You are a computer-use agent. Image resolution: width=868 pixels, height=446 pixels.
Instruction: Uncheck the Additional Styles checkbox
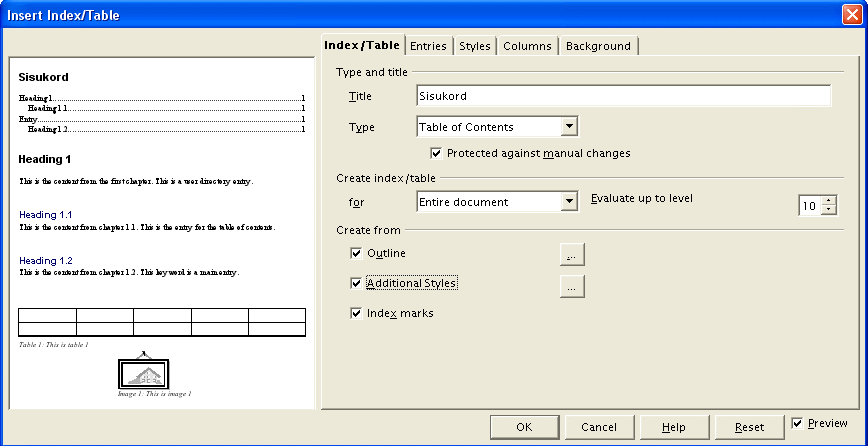click(356, 283)
